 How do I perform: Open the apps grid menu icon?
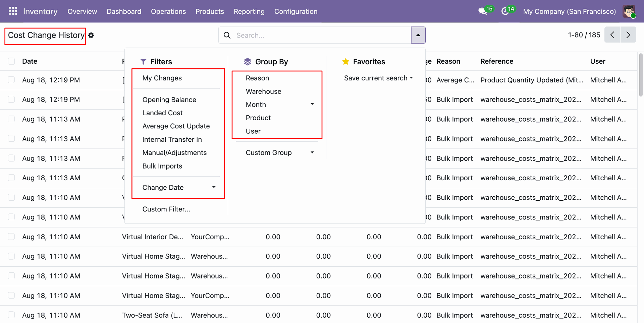pos(13,11)
